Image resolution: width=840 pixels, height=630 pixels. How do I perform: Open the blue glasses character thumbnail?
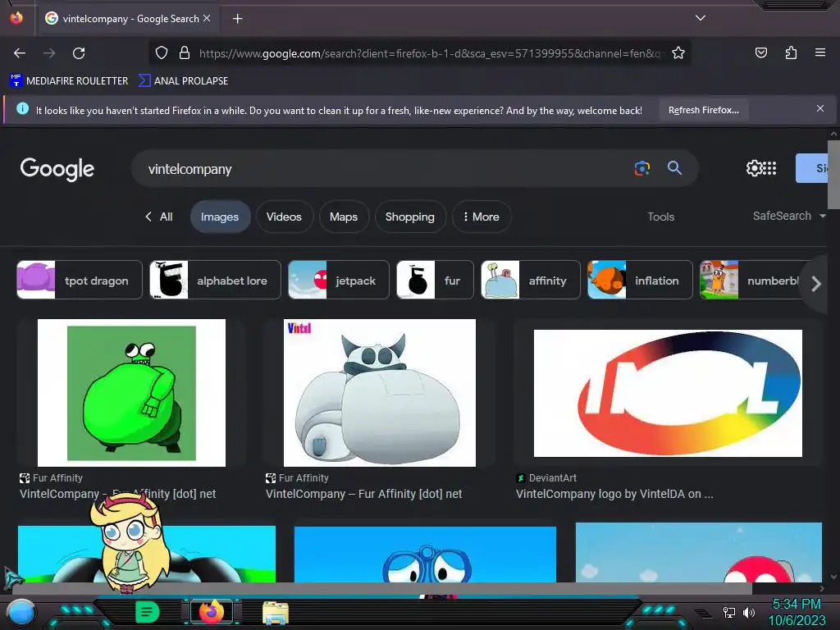click(x=425, y=555)
